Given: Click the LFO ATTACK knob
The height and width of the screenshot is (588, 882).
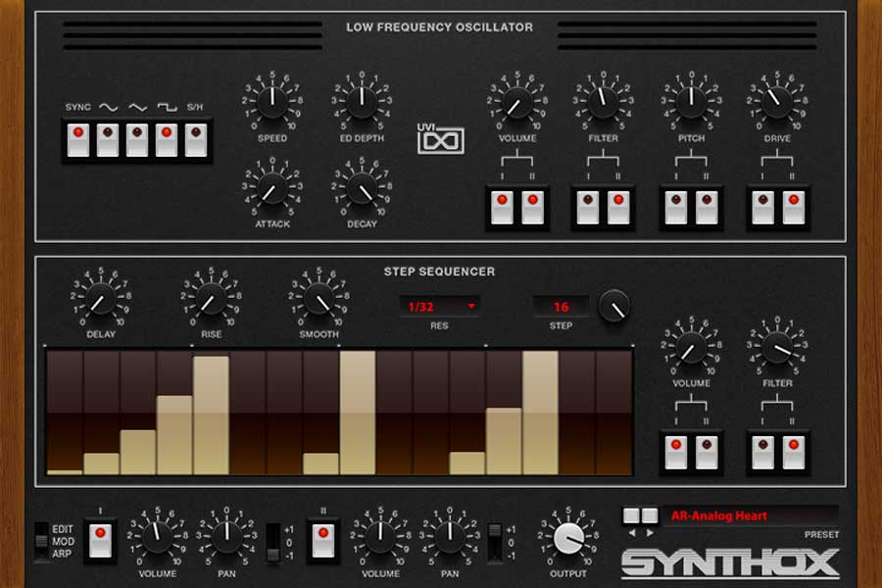Looking at the screenshot, I should click(272, 188).
